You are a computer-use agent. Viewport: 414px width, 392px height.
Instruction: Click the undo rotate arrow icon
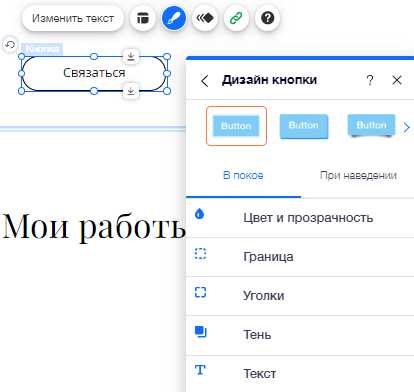click(10, 45)
